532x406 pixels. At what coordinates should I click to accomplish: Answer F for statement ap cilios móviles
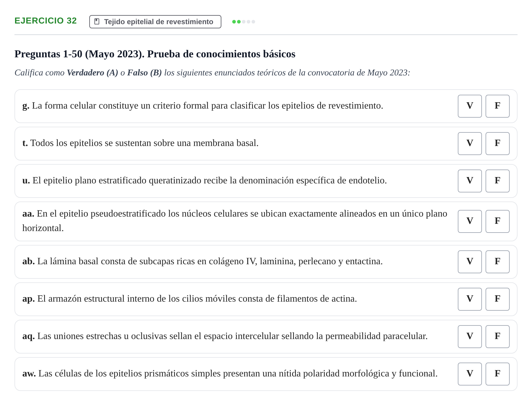[x=497, y=299]
